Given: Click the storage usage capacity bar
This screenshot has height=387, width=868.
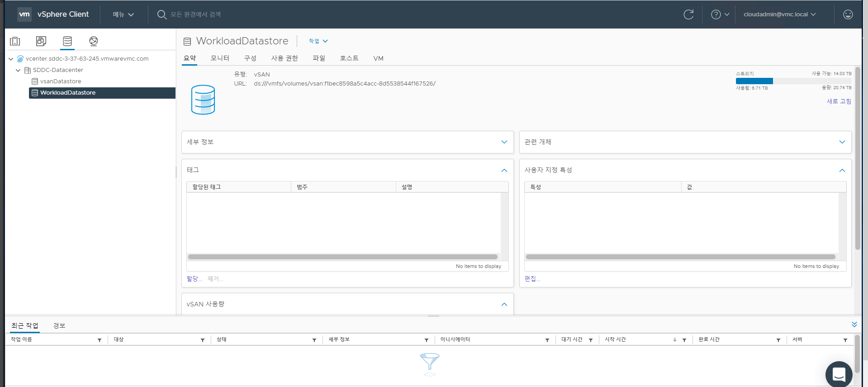Looking at the screenshot, I should pos(793,81).
